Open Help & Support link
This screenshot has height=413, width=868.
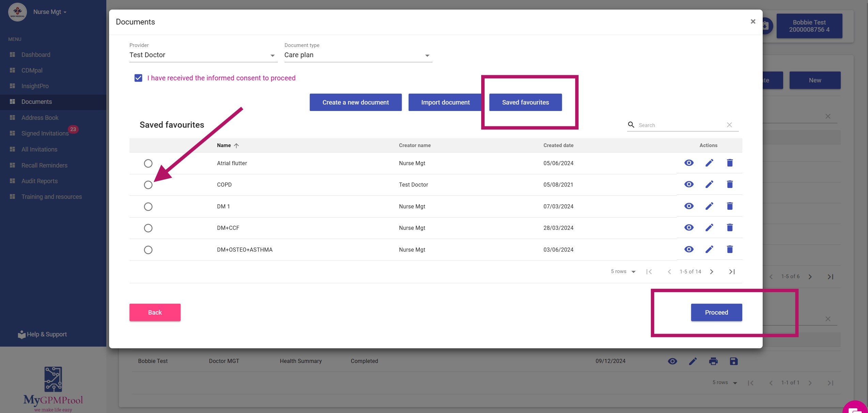point(42,334)
